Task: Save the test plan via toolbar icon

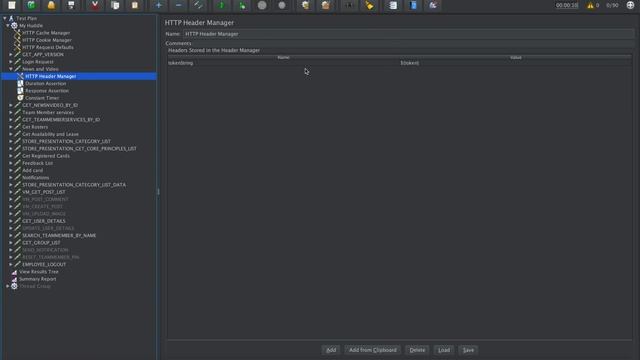Action: [x=71, y=5]
